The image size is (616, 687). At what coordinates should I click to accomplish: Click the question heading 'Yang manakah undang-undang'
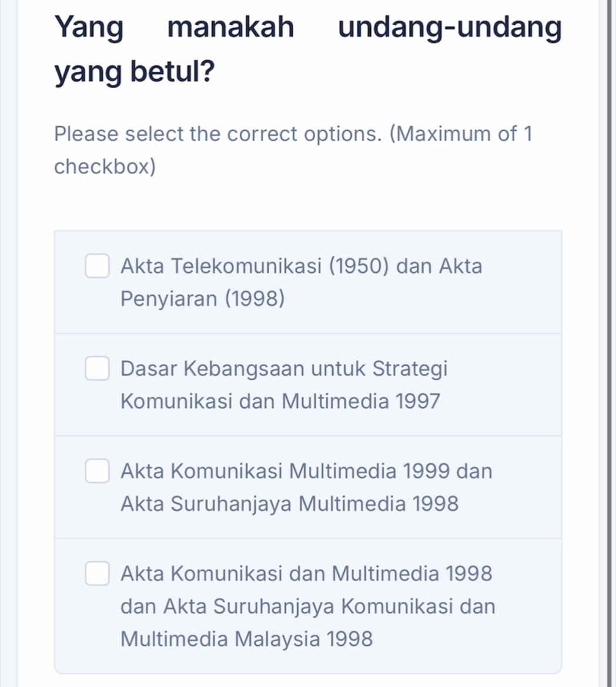pos(307,28)
